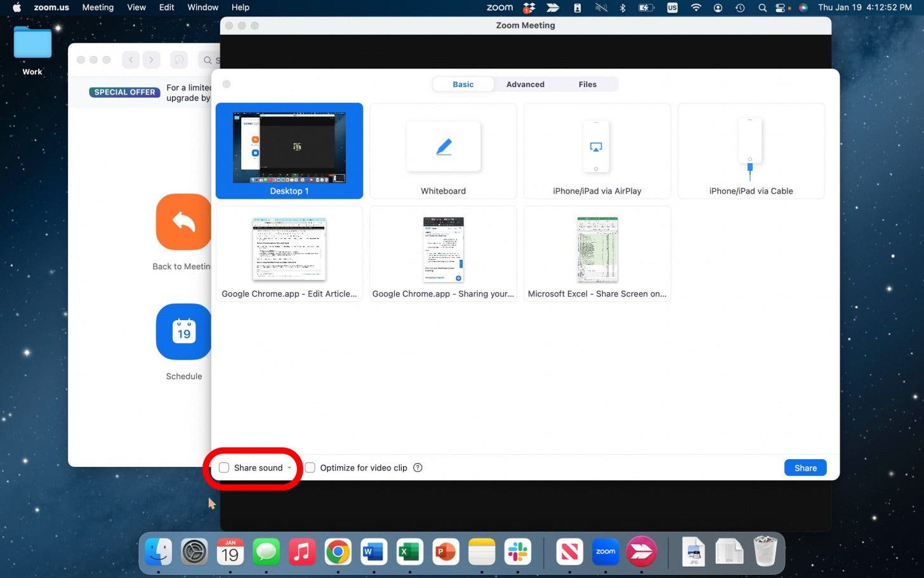Open the Work folder on desktop
924x578 pixels.
32,44
